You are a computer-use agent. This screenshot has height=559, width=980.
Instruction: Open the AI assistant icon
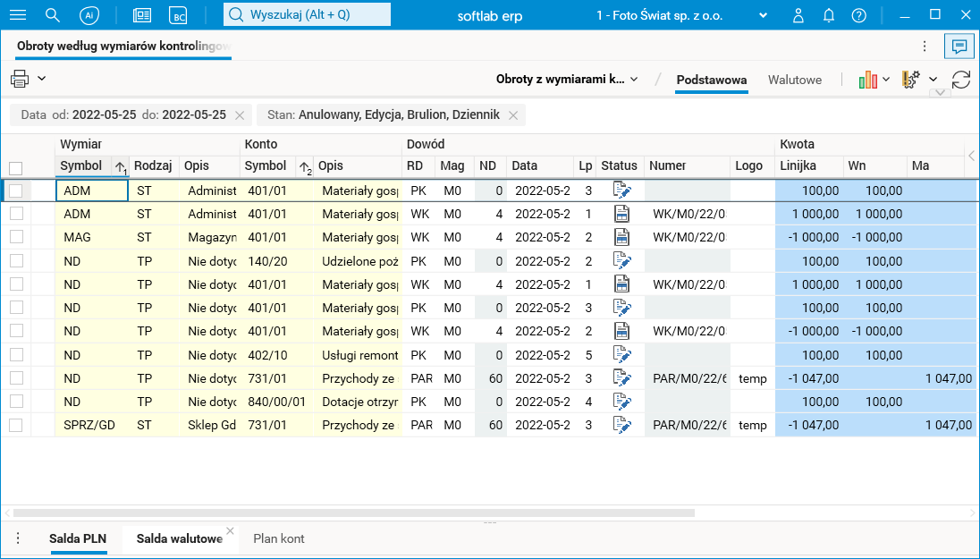coord(89,15)
